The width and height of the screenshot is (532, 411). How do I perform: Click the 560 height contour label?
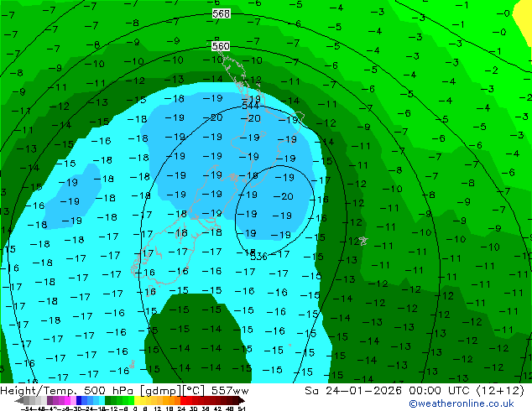(221, 46)
